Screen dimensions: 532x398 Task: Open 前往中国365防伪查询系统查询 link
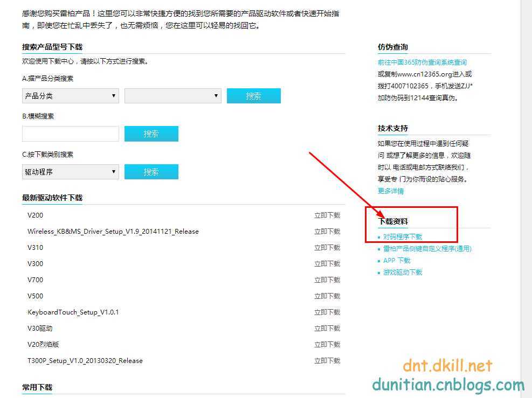click(422, 62)
